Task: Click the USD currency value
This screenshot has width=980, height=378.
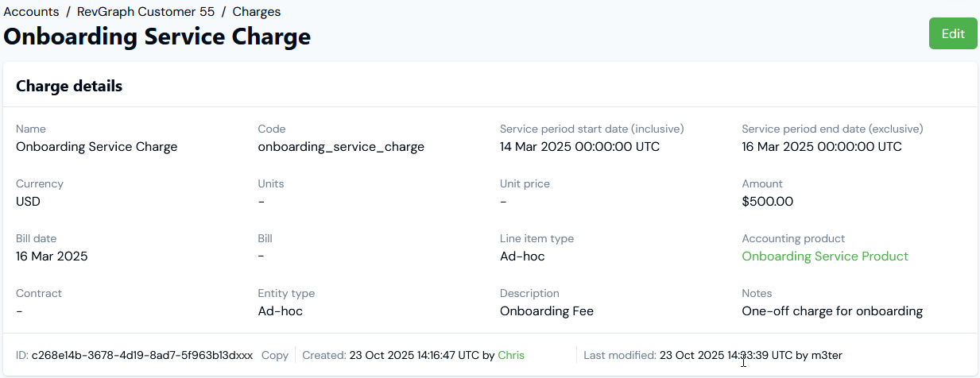Action: [28, 202]
